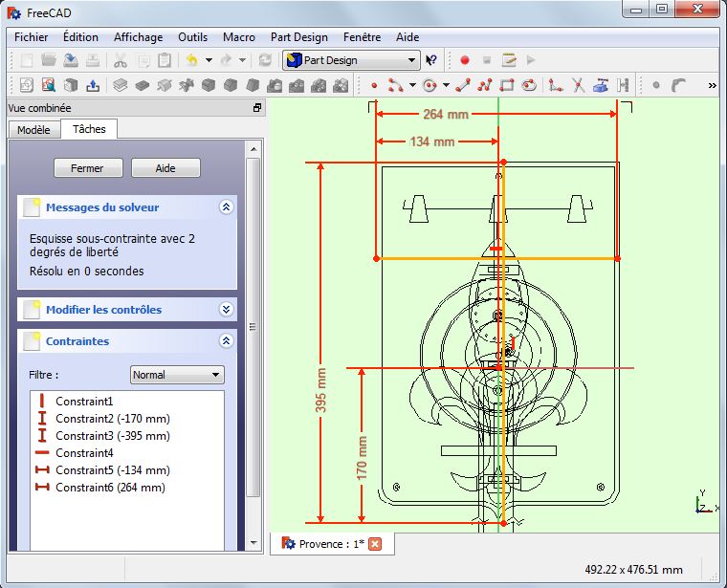Open the Macro menu
Screen dimensions: 727x588
239,37
